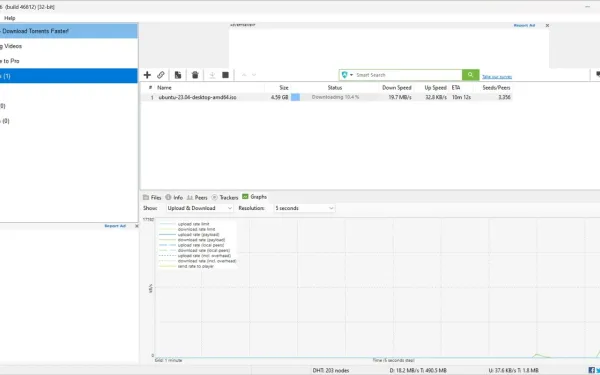Viewport: 600px width, 375px height.
Task: Select the highlighted sidebar category with (1)
Action: (68, 76)
